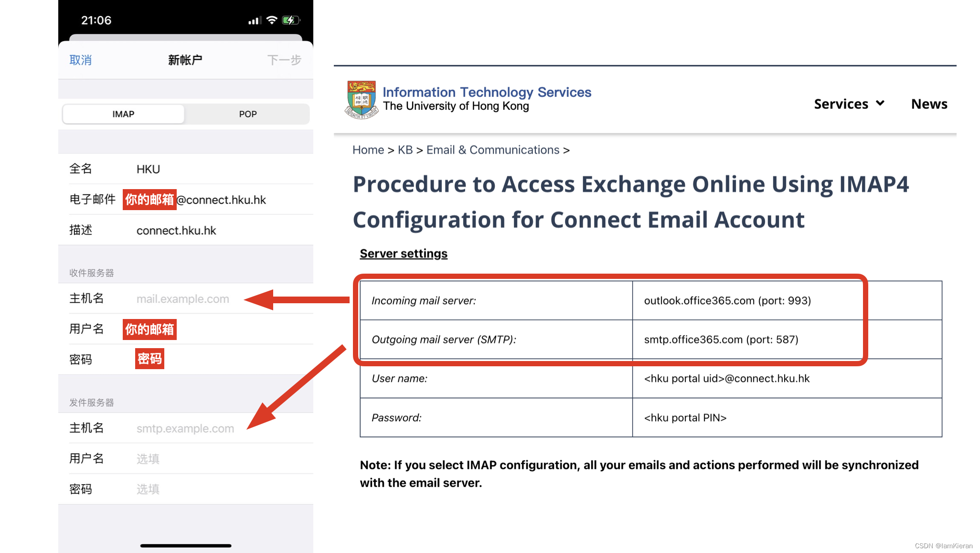This screenshot has width=980, height=553.
Task: Click the KB breadcrumb link
Action: point(405,150)
